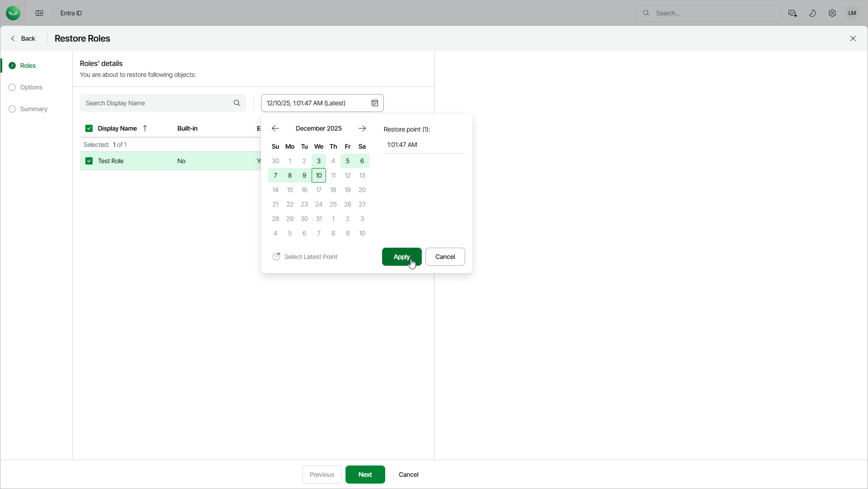The width and height of the screenshot is (868, 489).
Task: Uncheck the Test Role checkbox
Action: (89, 161)
